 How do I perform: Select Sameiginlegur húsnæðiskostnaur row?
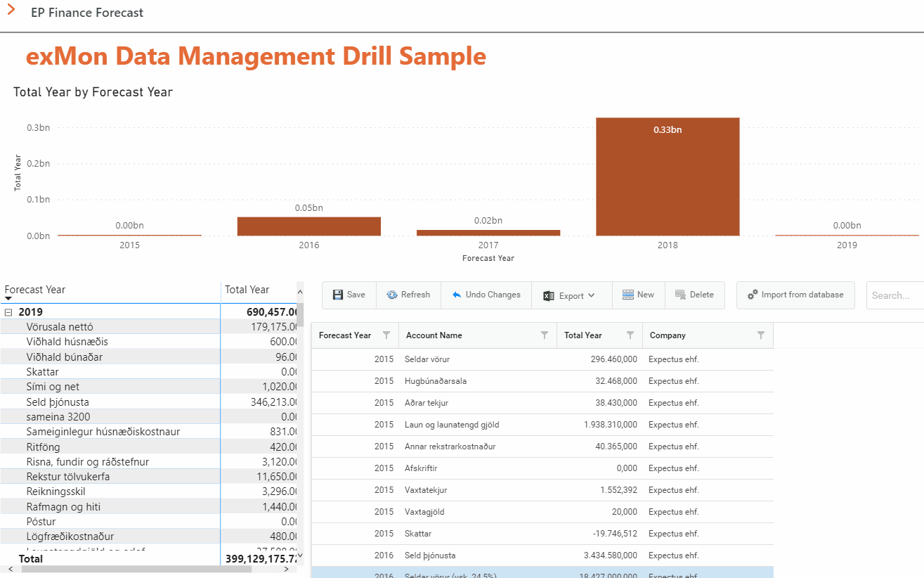pos(148,432)
